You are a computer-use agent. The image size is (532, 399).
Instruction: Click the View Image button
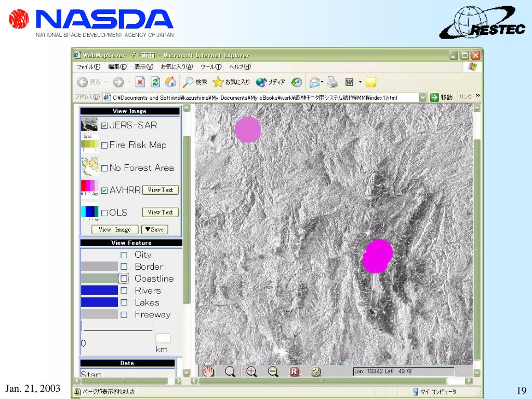coord(115,230)
